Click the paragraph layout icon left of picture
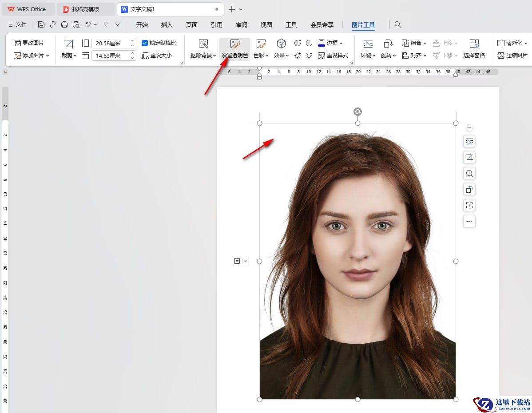The height and width of the screenshot is (413, 532). coord(237,261)
